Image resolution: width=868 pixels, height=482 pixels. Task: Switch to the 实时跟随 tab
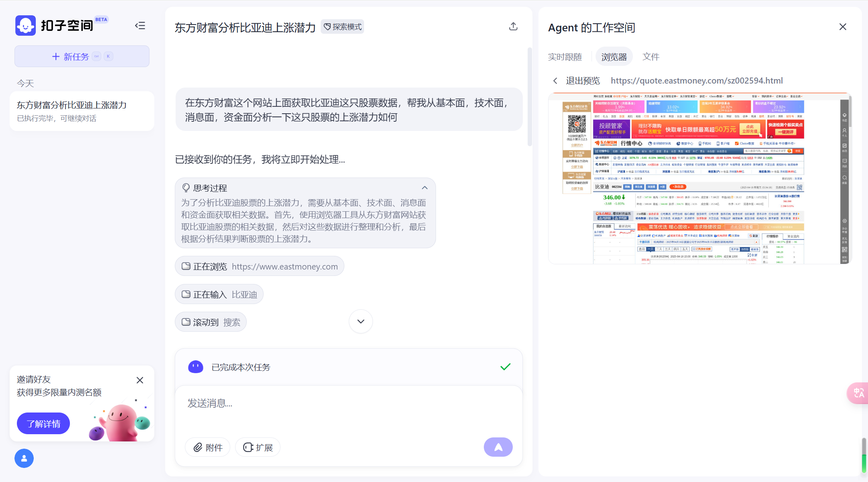point(565,57)
